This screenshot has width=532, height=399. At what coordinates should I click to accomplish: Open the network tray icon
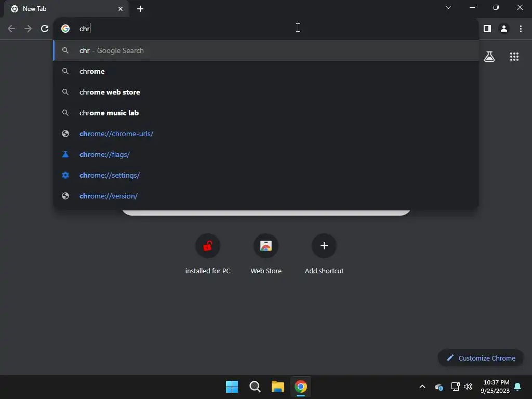[455, 387]
